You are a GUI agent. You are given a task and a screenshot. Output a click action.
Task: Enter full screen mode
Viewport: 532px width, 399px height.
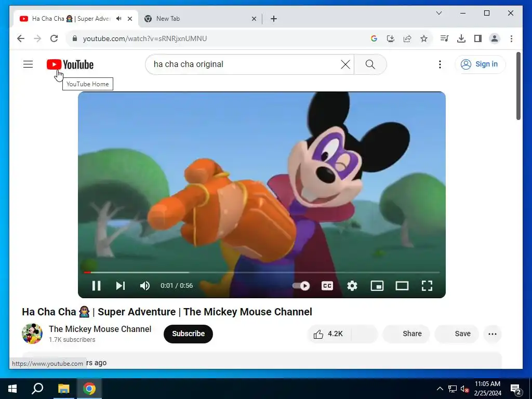tap(427, 286)
